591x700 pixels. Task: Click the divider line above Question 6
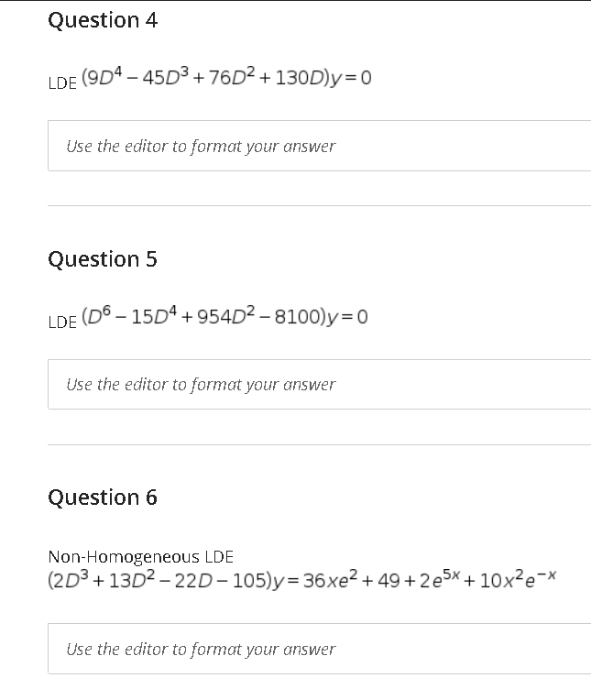[x=320, y=444]
